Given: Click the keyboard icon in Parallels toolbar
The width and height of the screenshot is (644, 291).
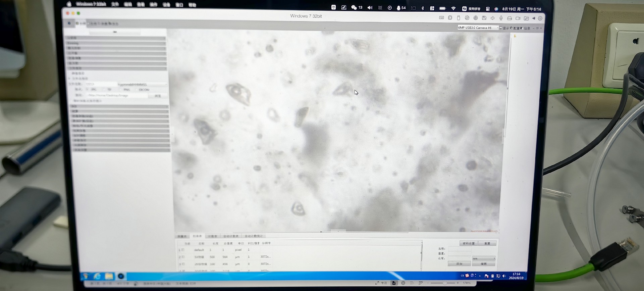Looking at the screenshot, I should coord(441,18).
